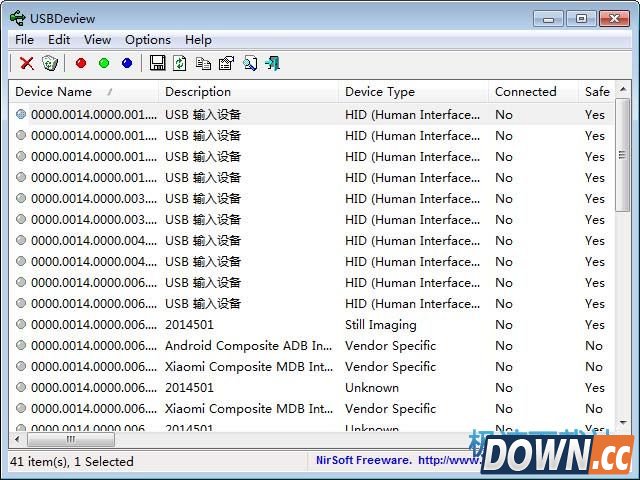Click the exit door toolbar icon
The width and height of the screenshot is (640, 480).
273,63
